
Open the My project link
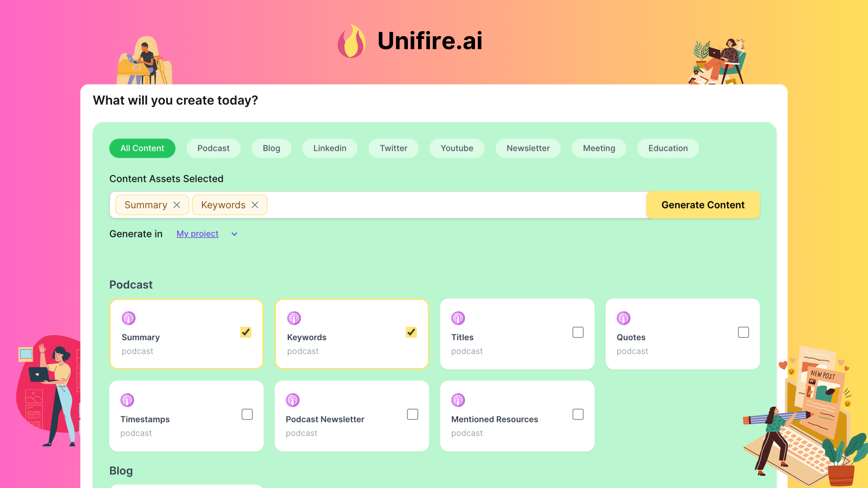(197, 234)
